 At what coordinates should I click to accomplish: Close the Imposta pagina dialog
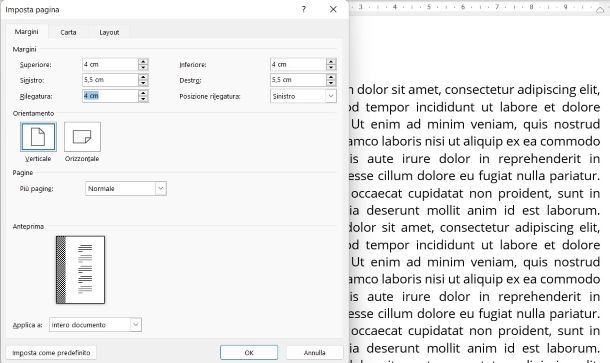coord(333,9)
